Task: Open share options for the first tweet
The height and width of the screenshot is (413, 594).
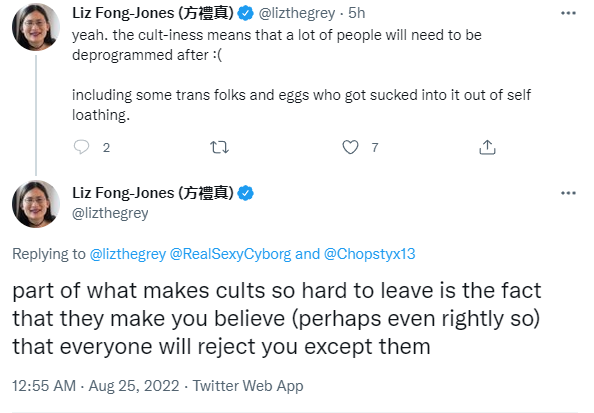Action: 487,147
